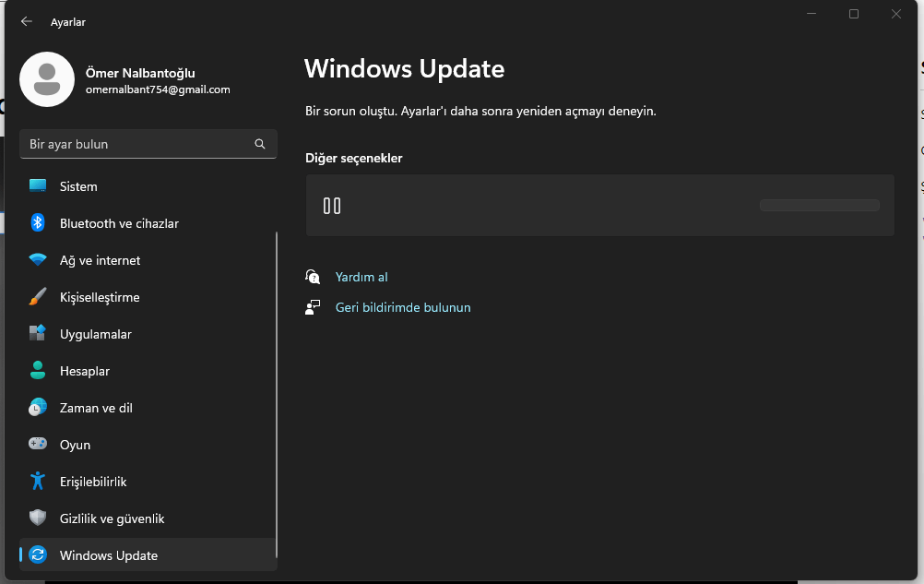
Task: Open Bluetooth ve cihazlar settings
Action: click(x=148, y=223)
